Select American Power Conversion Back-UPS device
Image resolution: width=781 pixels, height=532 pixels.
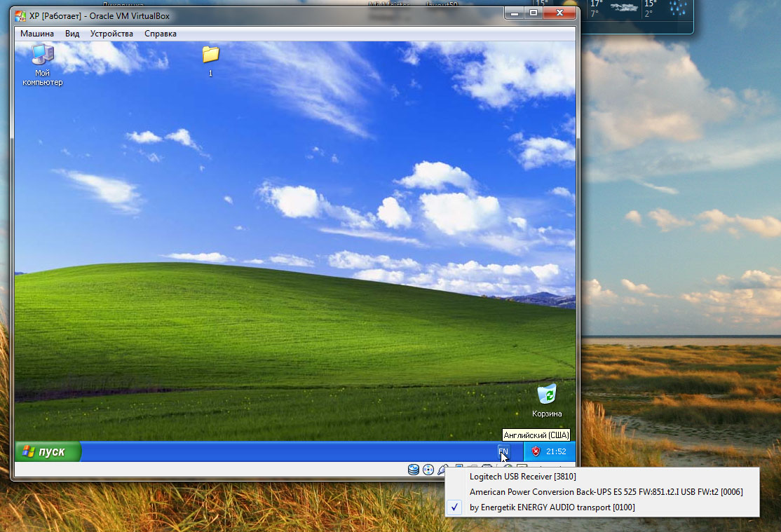(x=602, y=492)
